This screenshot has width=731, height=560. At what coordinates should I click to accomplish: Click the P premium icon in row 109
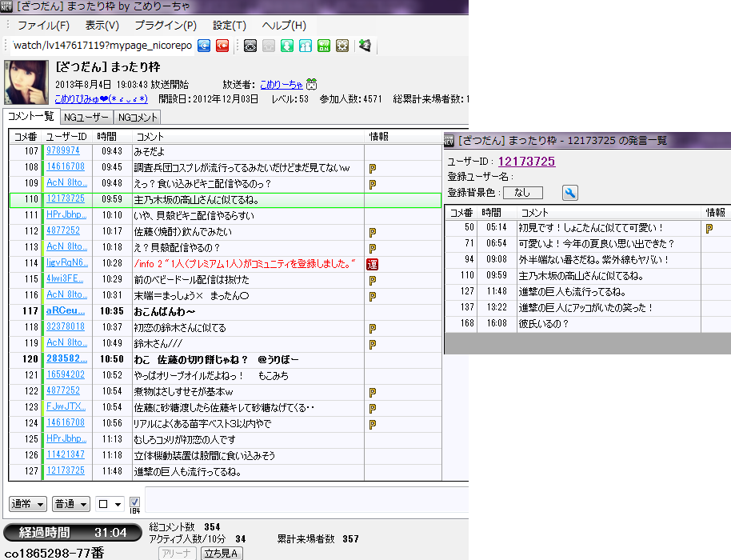pyautogui.click(x=373, y=184)
